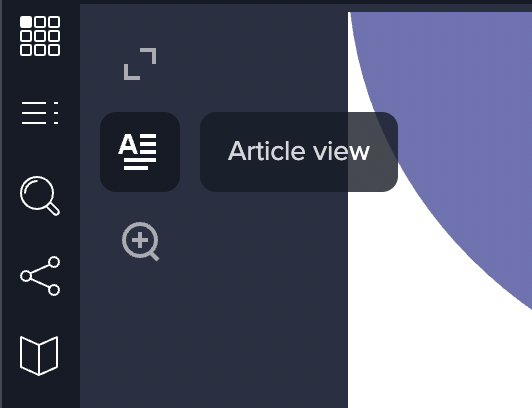The height and width of the screenshot is (408, 532).
Task: Switch to Article view using text icon
Action: pyautogui.click(x=140, y=152)
